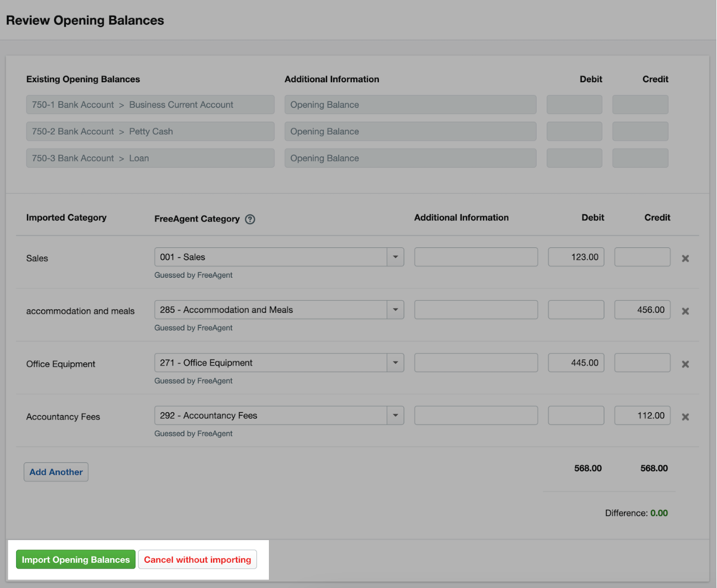Remove the Office Equipment row
The image size is (717, 588).
[x=685, y=364]
